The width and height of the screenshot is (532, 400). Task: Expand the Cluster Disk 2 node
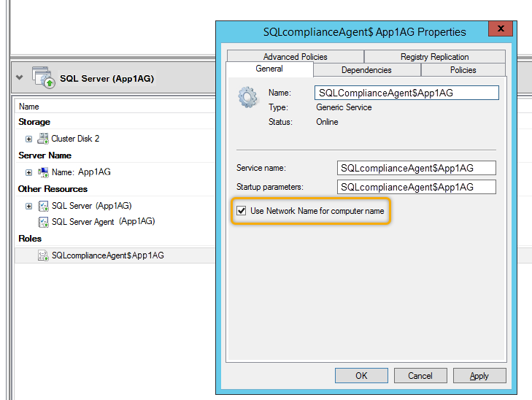(x=29, y=139)
